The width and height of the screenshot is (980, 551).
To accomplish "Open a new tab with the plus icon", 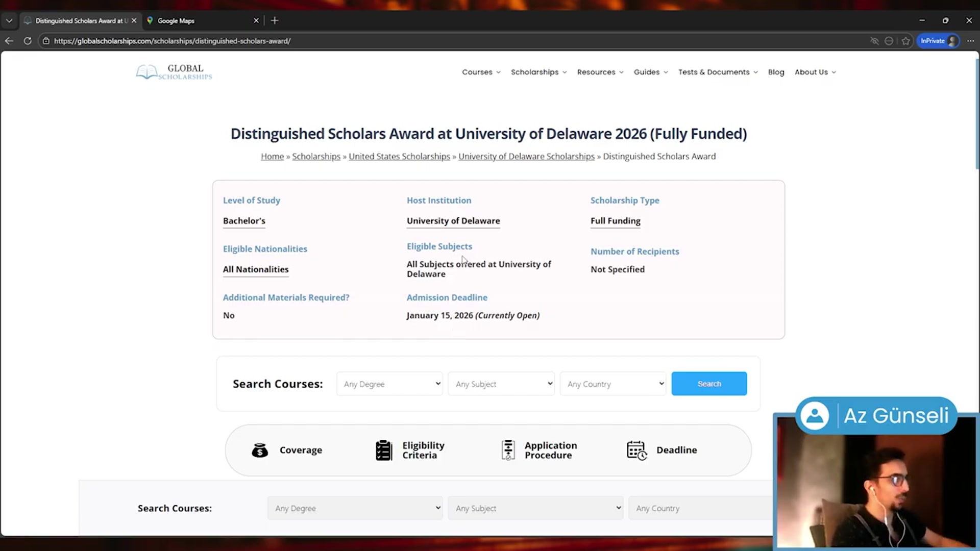I will pos(275,20).
